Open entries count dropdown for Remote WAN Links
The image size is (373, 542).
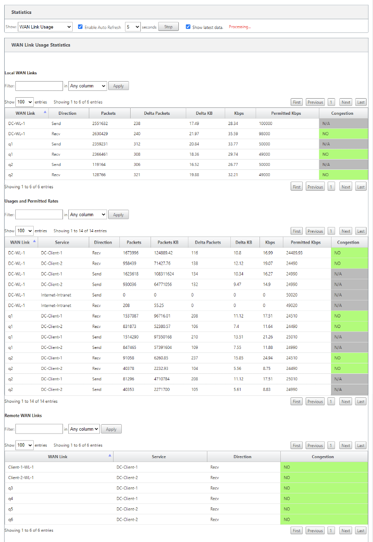pos(24,445)
